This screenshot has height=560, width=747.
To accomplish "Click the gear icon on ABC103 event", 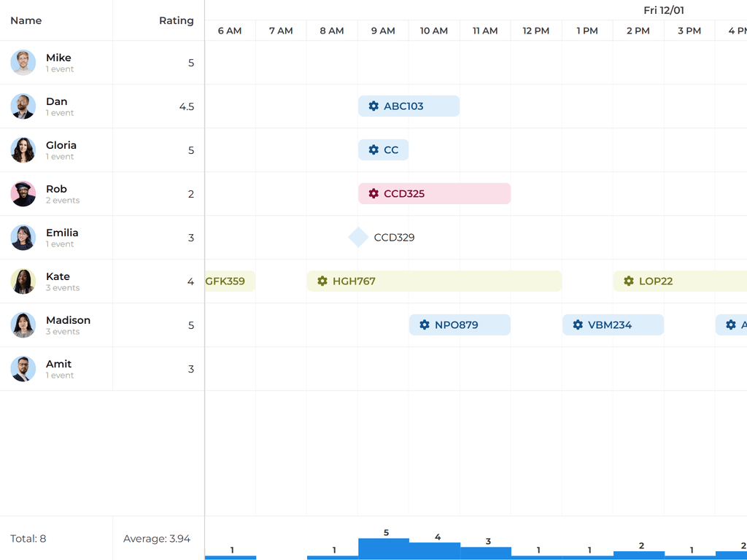I will 373,106.
